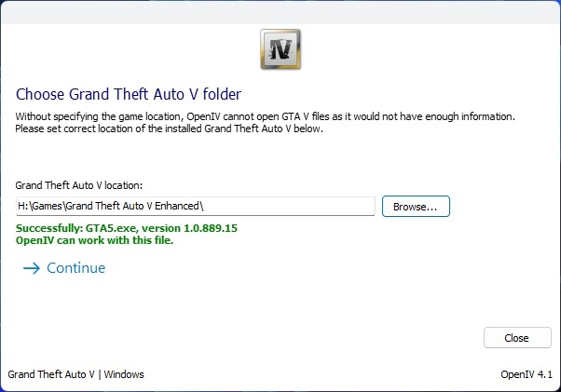The height and width of the screenshot is (392, 561).
Task: Click the 'Choose Grand Theft Auto V folder' heading
Action: pos(129,94)
